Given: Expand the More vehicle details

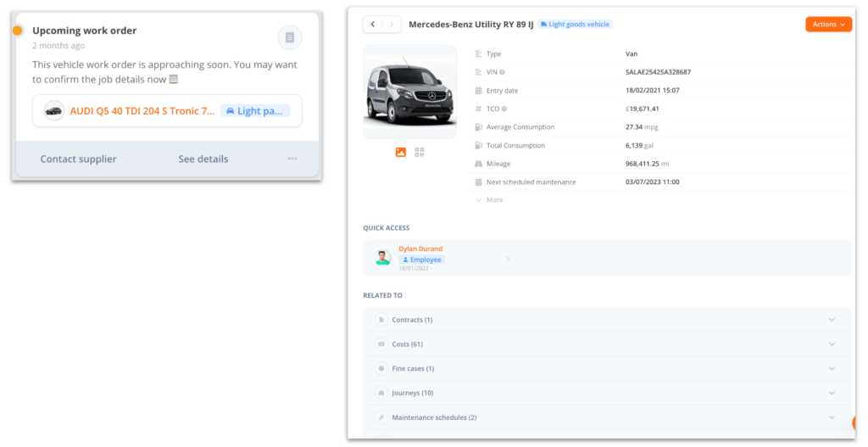Looking at the screenshot, I should point(489,200).
